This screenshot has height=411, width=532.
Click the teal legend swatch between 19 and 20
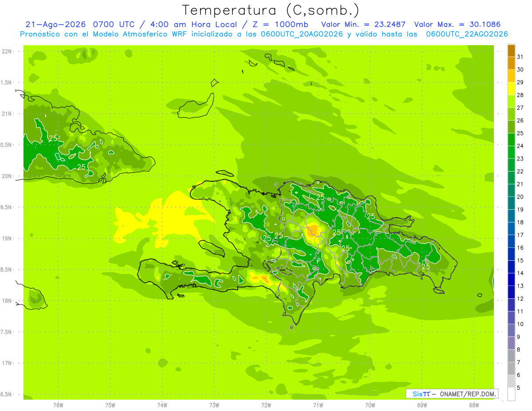click(511, 203)
